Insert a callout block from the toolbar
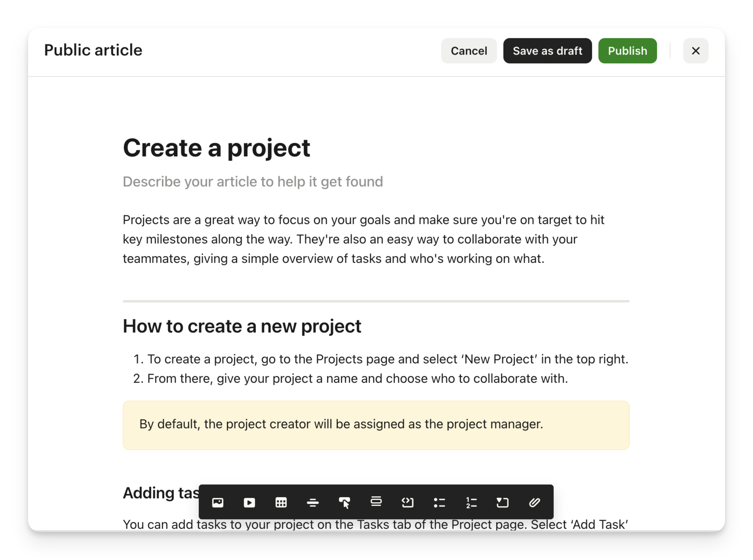The image size is (753, 560). click(376, 502)
